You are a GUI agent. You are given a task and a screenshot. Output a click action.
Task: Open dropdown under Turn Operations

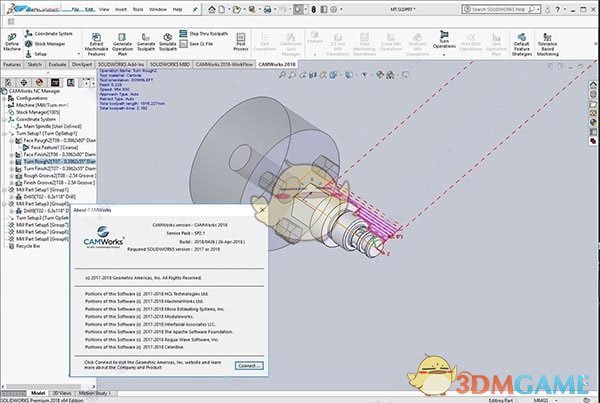(444, 55)
